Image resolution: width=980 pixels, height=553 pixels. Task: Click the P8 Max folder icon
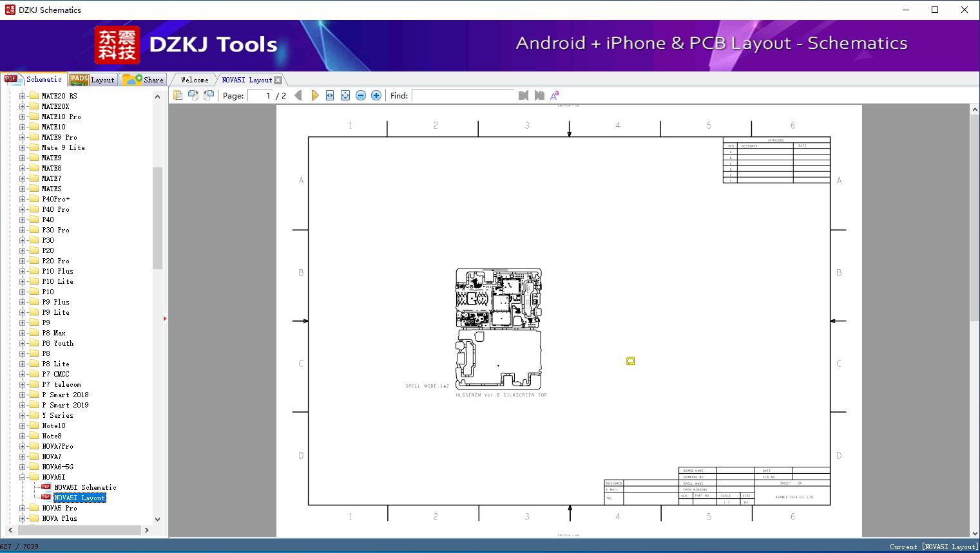pos(34,333)
